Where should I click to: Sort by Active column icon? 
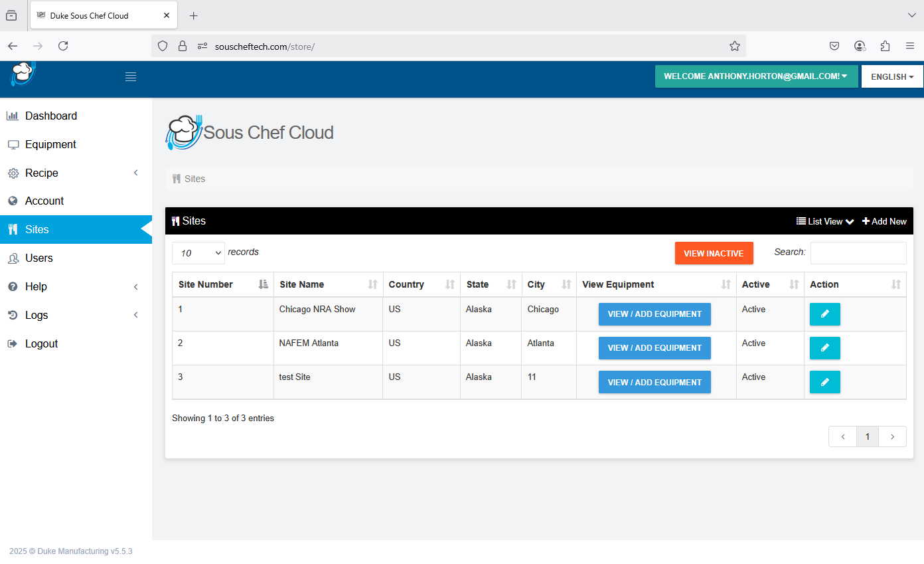[794, 284]
